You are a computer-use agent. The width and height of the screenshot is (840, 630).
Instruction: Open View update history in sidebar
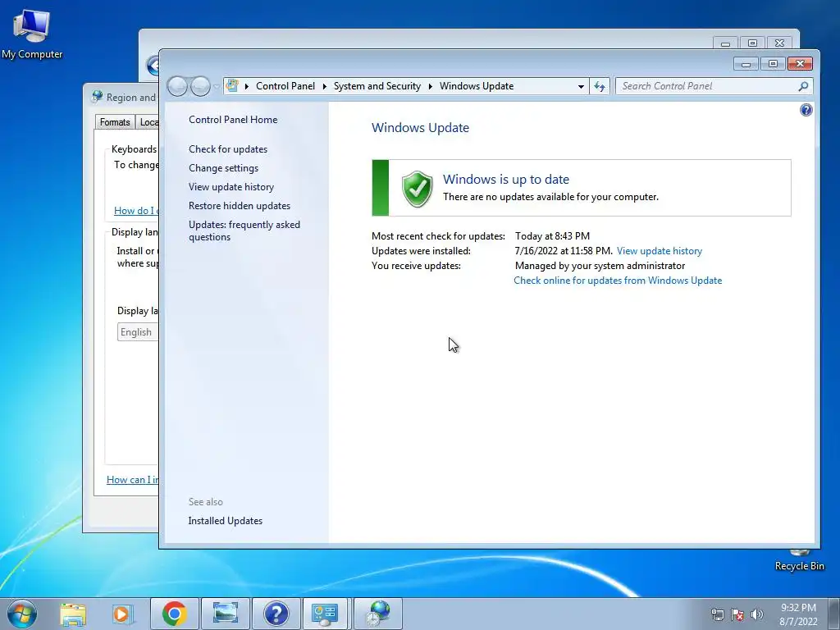(x=231, y=186)
